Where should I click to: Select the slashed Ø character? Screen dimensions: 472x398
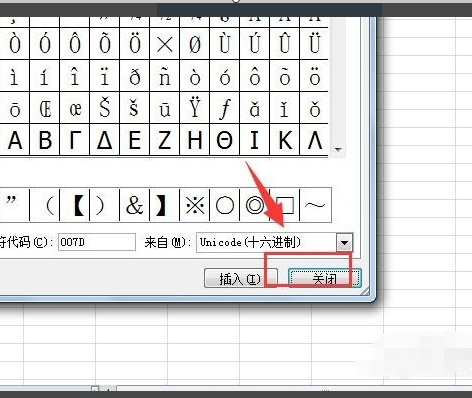coord(195,44)
